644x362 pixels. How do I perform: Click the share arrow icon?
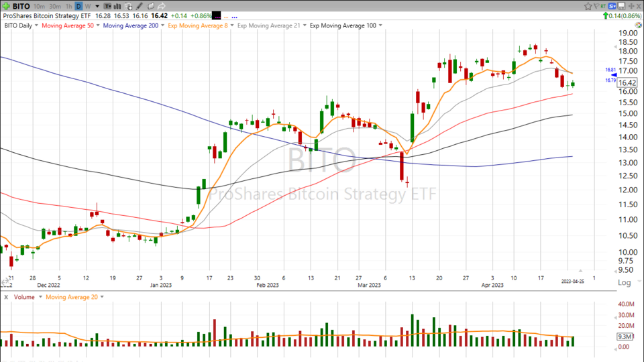(162, 5)
